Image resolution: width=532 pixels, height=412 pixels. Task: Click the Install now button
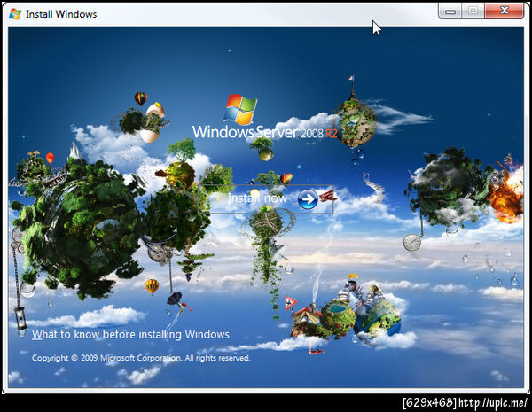tap(265, 199)
